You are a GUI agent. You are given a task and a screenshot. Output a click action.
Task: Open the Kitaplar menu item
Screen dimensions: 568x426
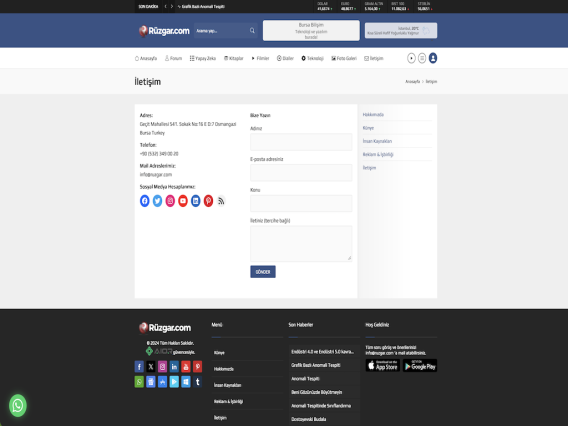[x=234, y=58]
